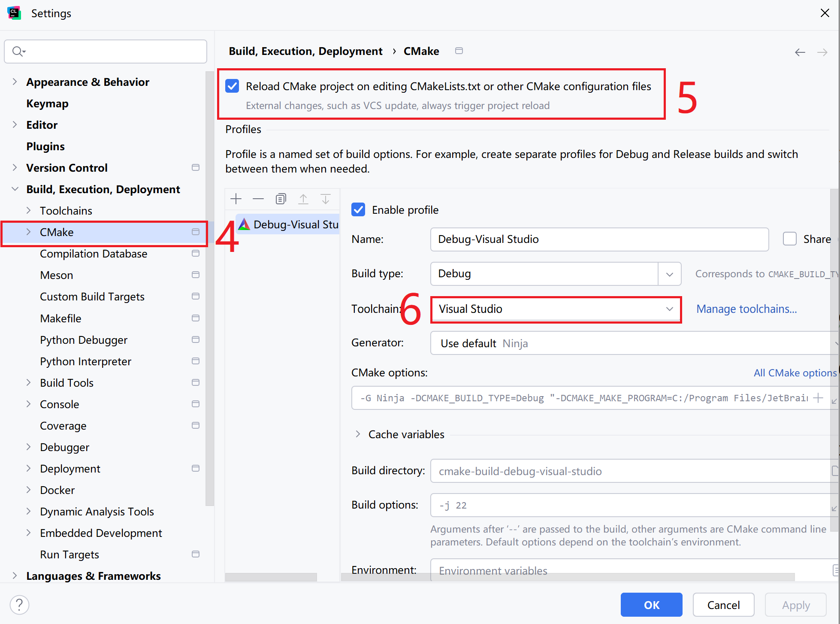Screen dimensions: 840x624
Task: Click the Manage toolchains link
Action: (746, 309)
